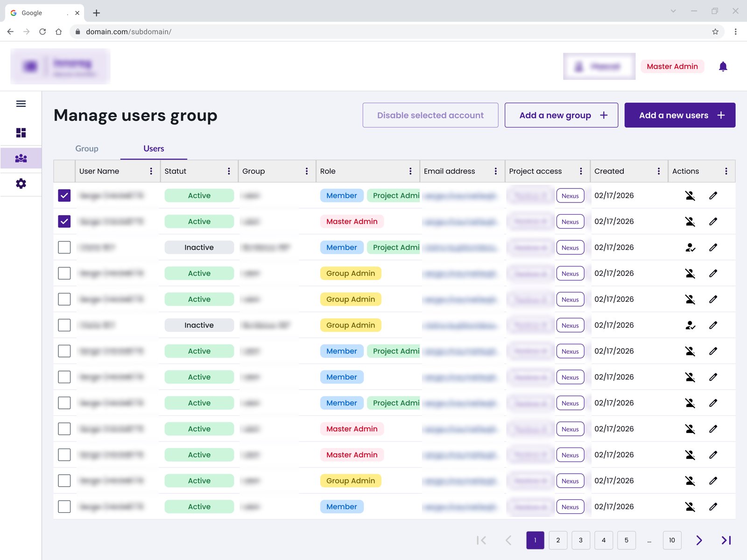Edit user in checked Master Admin row
747x560 pixels.
713,222
